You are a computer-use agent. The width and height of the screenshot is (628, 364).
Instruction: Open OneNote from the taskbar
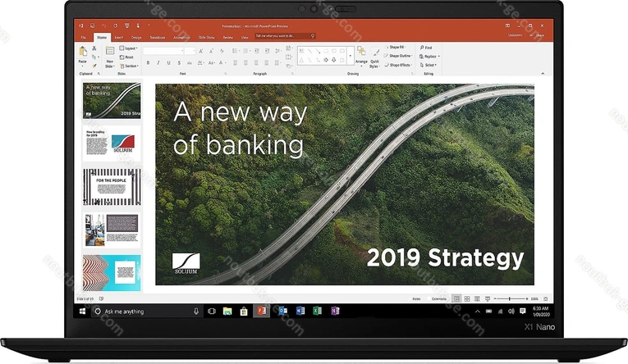pos(335,311)
